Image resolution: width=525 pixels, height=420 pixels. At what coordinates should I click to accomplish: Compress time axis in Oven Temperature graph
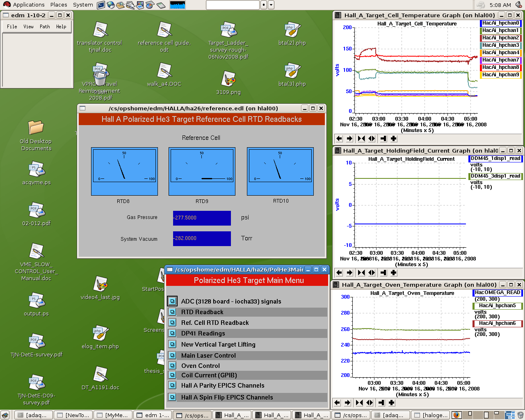click(359, 403)
